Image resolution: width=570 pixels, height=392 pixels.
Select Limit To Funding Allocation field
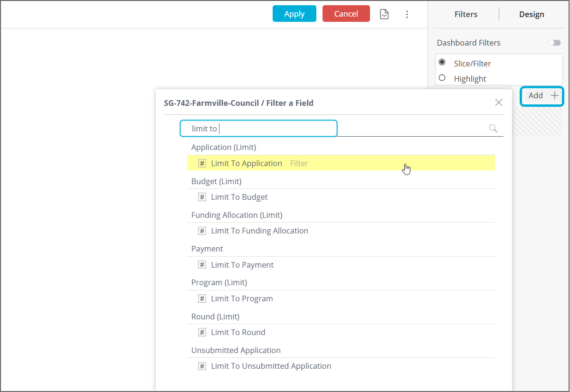click(x=259, y=231)
